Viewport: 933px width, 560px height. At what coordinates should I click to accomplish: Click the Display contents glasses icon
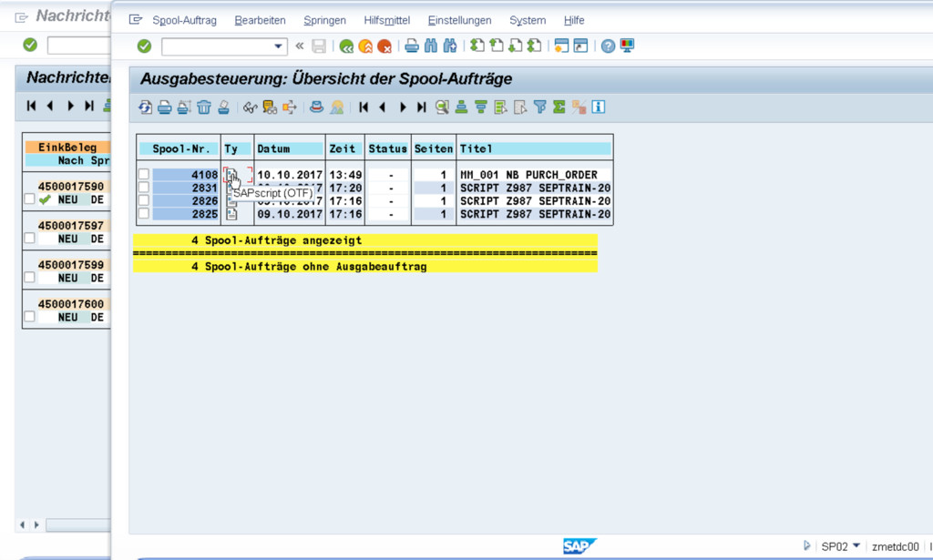coord(250,107)
